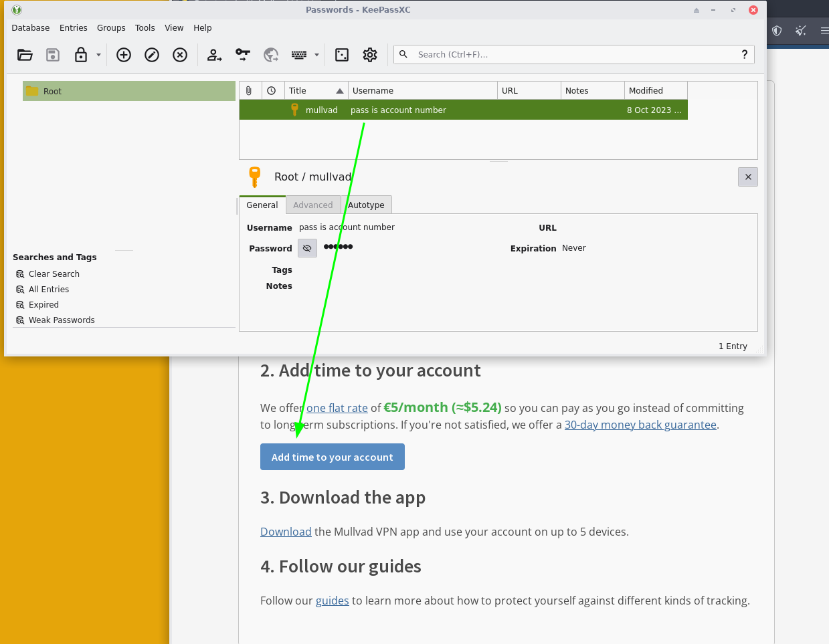Viewport: 829px width, 644px height.
Task: Open the guides link in the browser page
Action: click(333, 601)
